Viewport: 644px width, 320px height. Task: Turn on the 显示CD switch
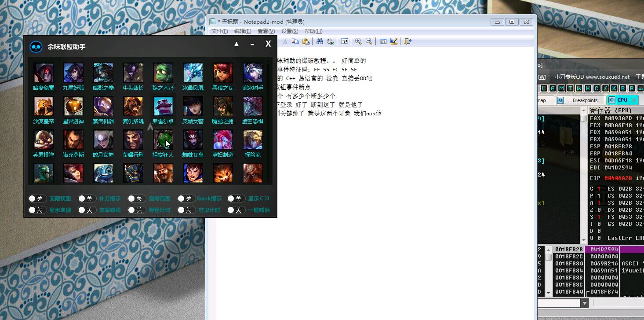click(x=236, y=199)
